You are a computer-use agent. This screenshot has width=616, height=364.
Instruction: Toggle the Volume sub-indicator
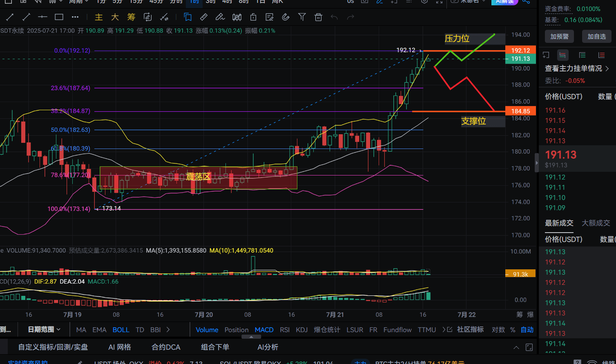pos(207,330)
